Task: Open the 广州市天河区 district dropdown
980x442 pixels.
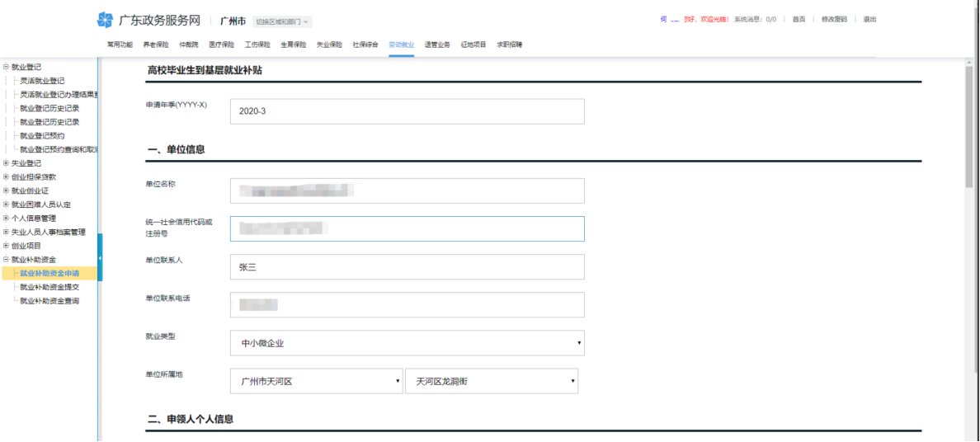Action: (317, 381)
